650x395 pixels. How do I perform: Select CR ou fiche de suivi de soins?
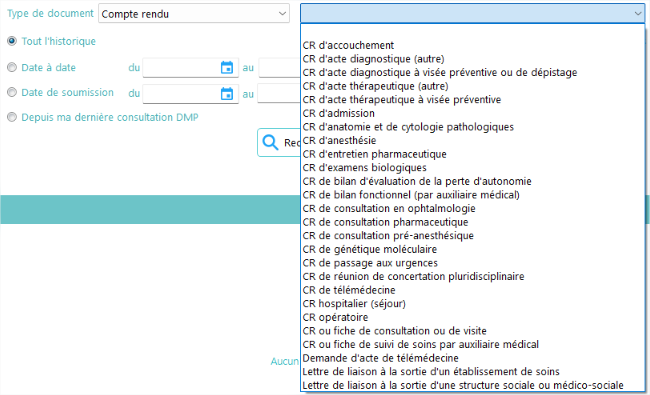[473, 344]
